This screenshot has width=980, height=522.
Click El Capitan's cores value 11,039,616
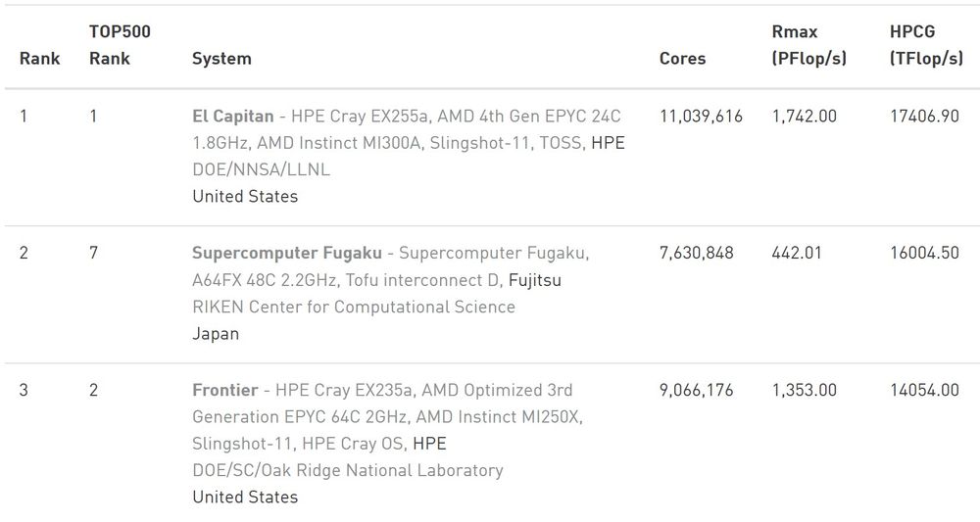click(x=702, y=117)
